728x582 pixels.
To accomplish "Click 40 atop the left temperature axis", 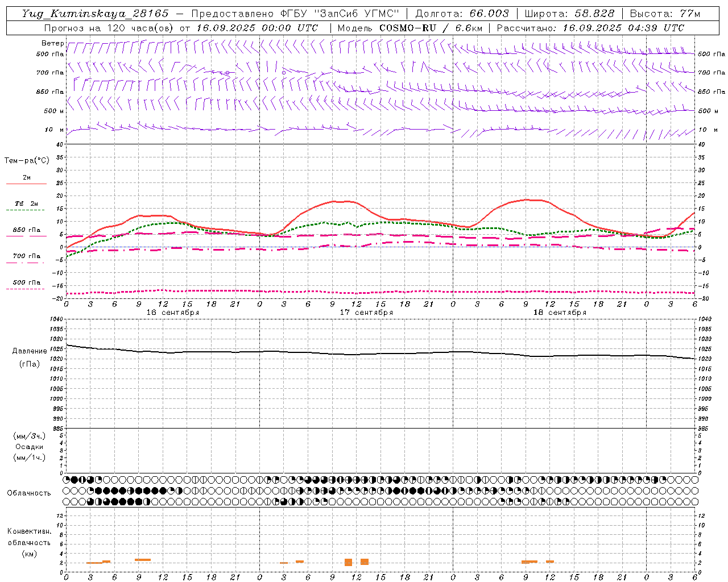I will pos(60,144).
